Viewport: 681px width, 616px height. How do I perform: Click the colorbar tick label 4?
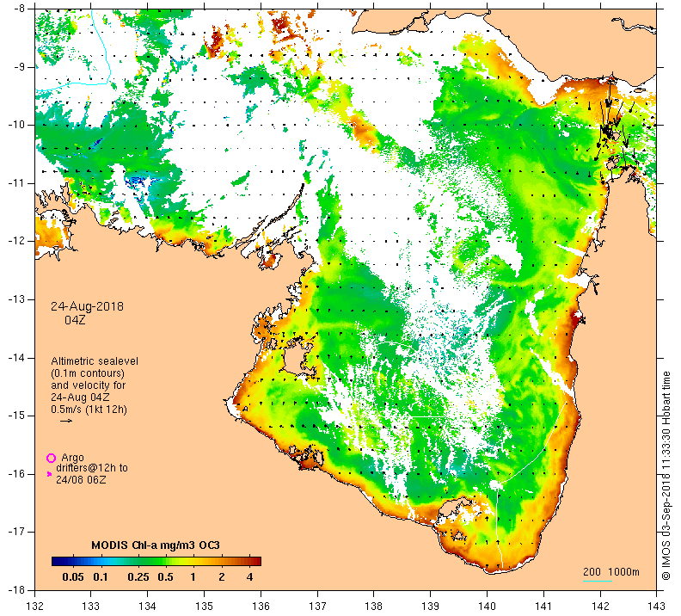[x=249, y=577]
